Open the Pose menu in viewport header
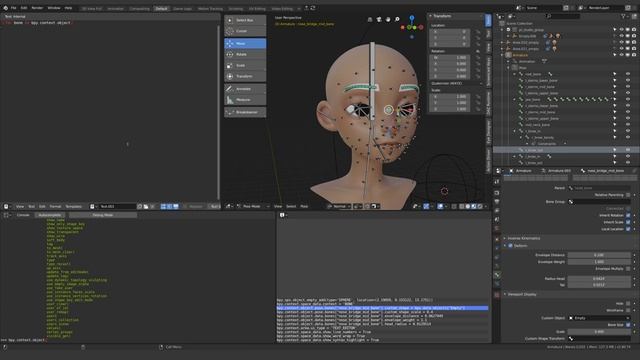The image size is (640, 360). (304, 207)
